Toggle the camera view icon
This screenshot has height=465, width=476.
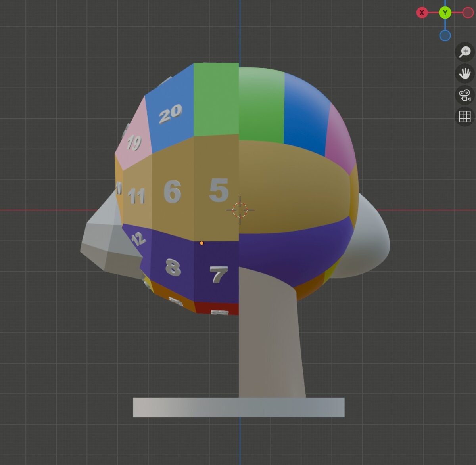(x=464, y=95)
